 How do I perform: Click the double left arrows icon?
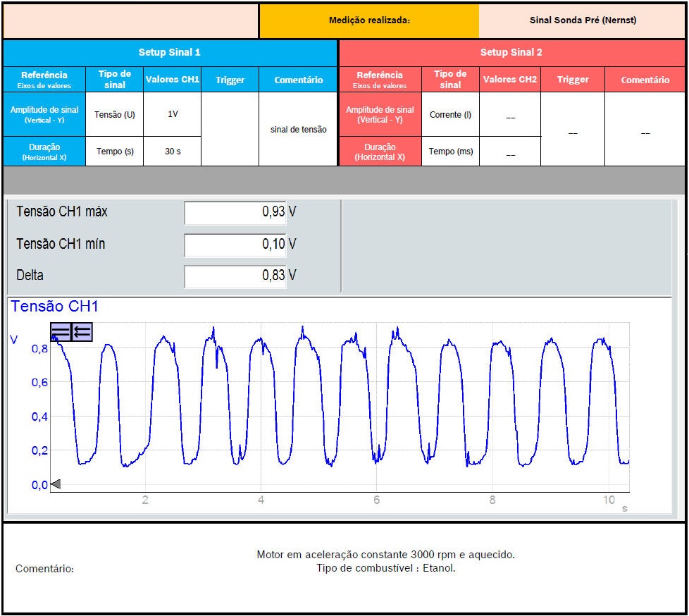click(x=82, y=332)
